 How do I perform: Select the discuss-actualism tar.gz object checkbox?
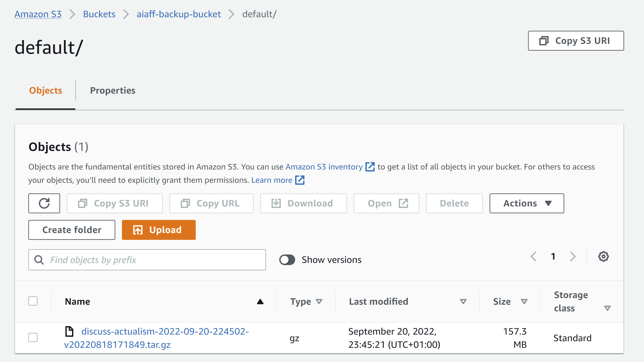pos(33,337)
